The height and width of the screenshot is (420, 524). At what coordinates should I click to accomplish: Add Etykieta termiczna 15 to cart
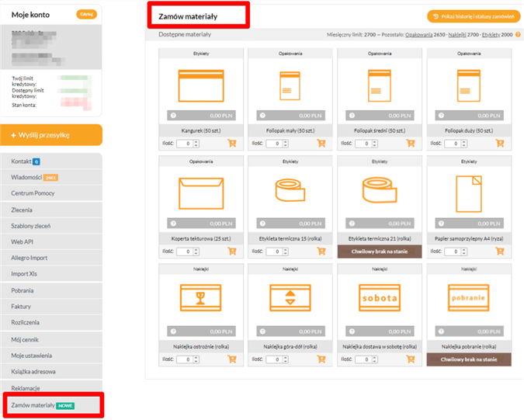(x=322, y=252)
